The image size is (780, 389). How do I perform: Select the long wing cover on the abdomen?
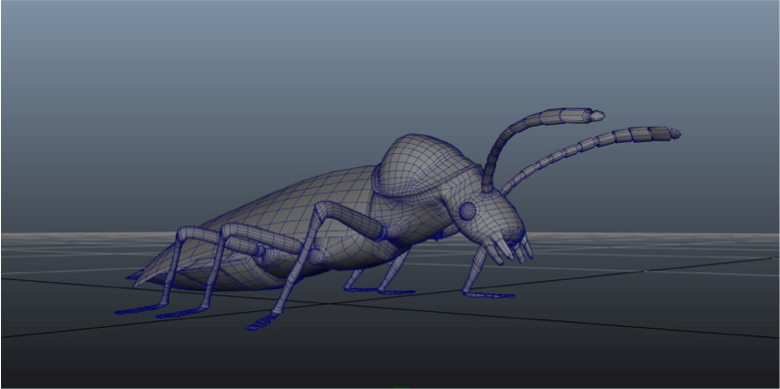279,219
